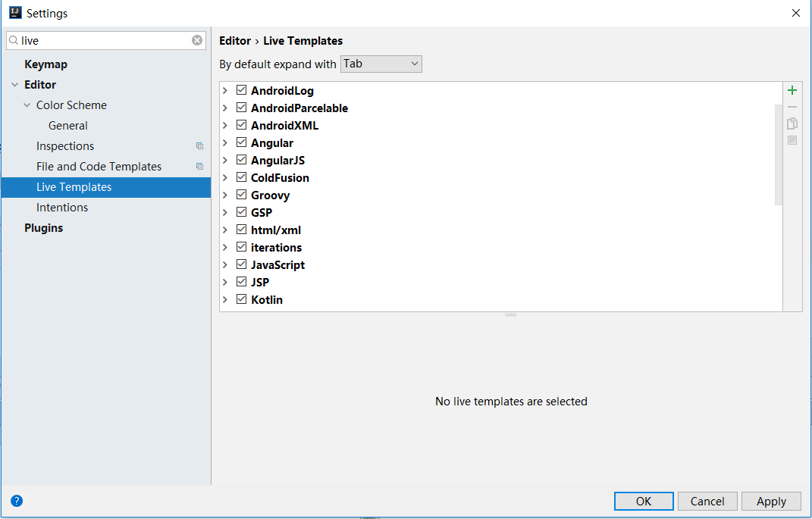Collapse the Color Scheme sidebar node
812x519 pixels.
[27, 105]
